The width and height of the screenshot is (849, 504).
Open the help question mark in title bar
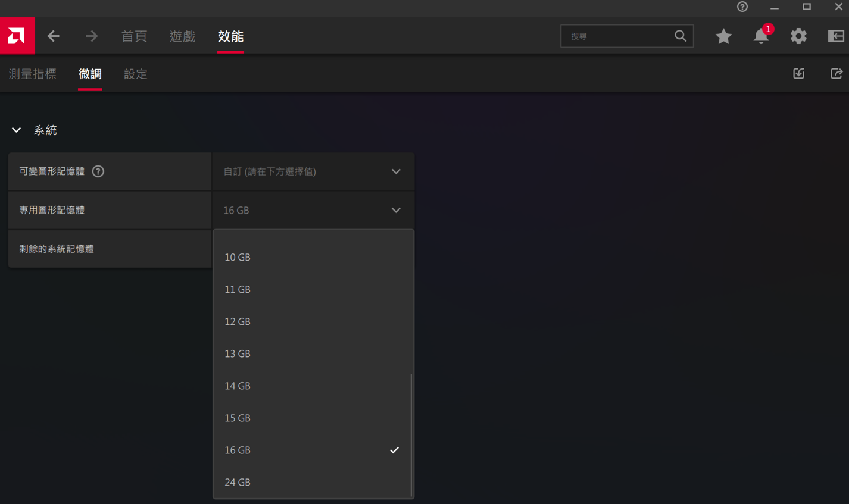742,7
